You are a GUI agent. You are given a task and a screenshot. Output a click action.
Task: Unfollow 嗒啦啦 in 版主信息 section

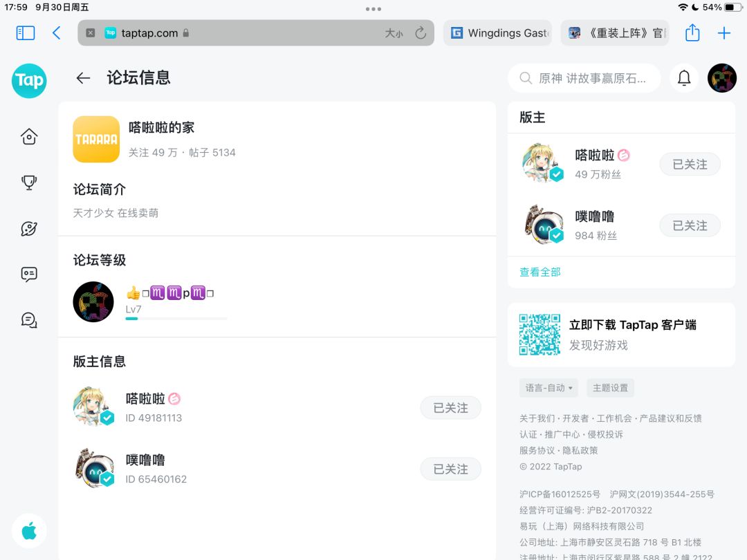(x=451, y=408)
